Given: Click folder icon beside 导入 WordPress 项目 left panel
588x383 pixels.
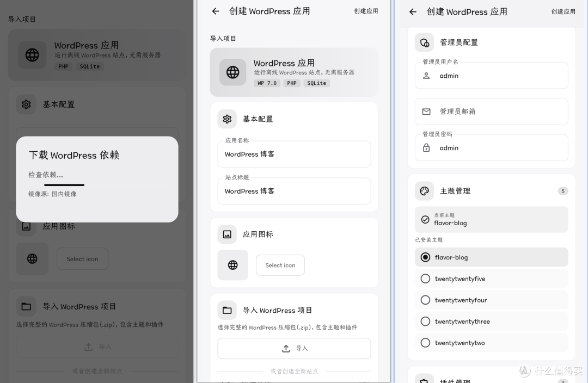Looking at the screenshot, I should [x=26, y=307].
